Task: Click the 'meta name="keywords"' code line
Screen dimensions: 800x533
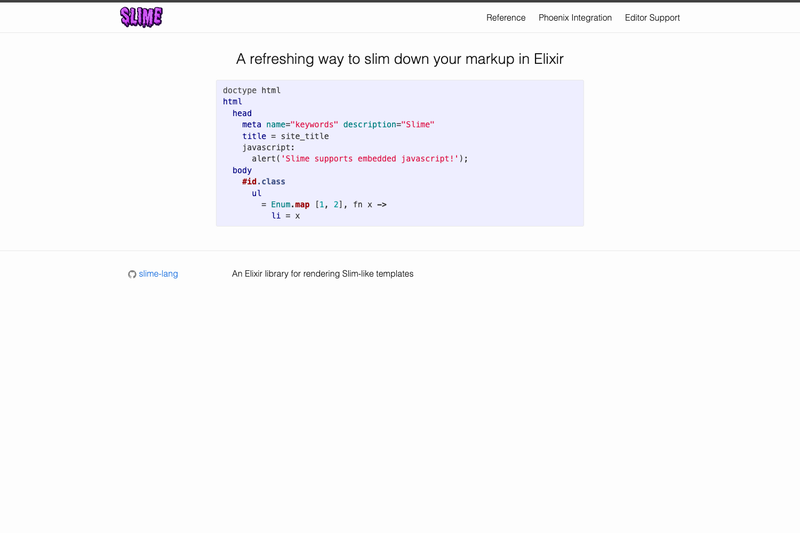Action: (x=338, y=124)
